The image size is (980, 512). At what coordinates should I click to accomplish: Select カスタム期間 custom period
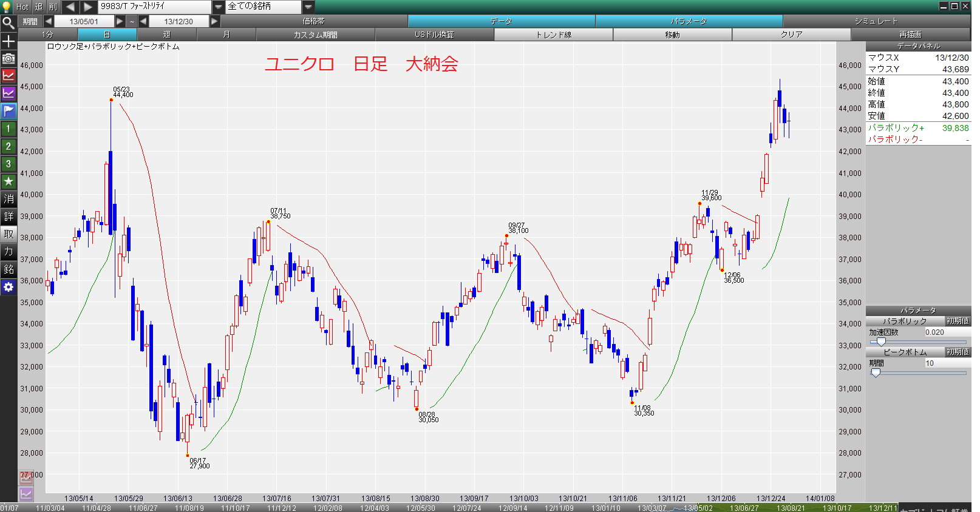click(x=316, y=35)
